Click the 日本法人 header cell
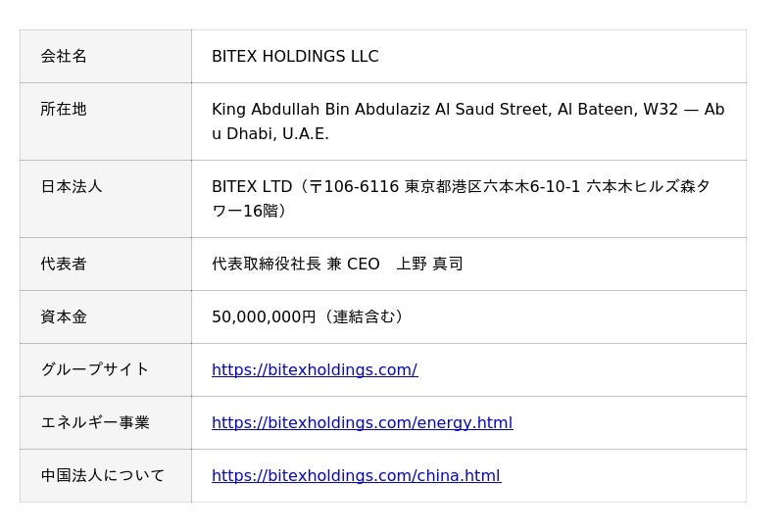The height and width of the screenshot is (532, 784). [x=106, y=199]
